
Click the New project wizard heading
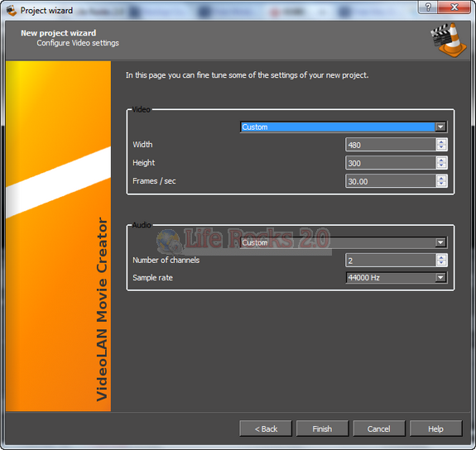coord(58,33)
